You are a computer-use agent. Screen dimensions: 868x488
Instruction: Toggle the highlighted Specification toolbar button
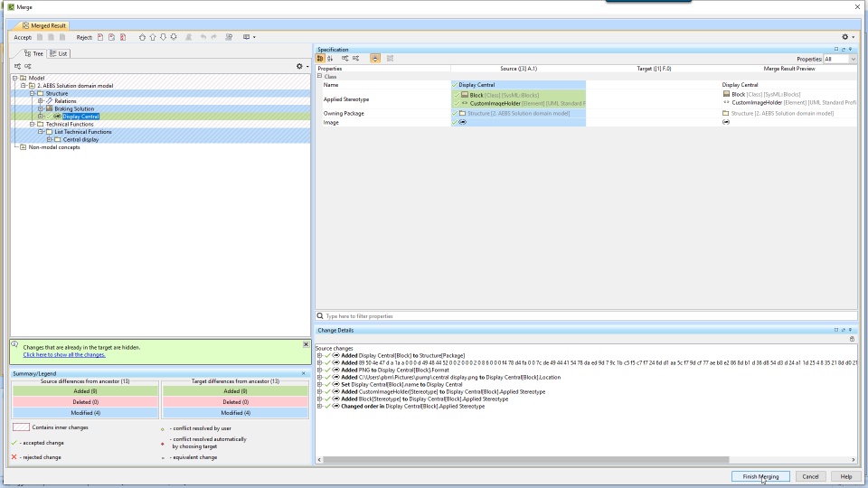coord(374,59)
